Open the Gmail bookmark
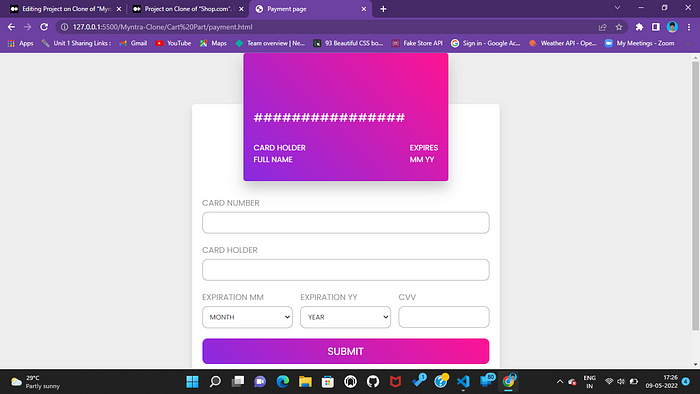 [x=133, y=43]
